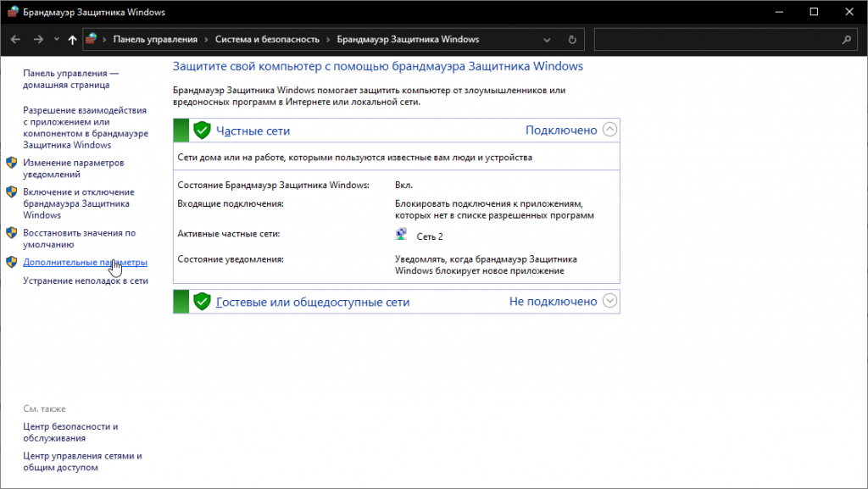Viewport: 868px width, 489px height.
Task: Open Устранение неполадок в сети link
Action: pos(86,281)
